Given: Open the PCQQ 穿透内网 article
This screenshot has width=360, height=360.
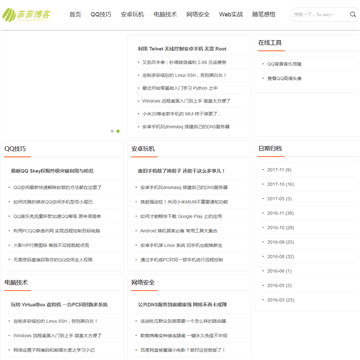Looking at the screenshot, I should point(57,231).
